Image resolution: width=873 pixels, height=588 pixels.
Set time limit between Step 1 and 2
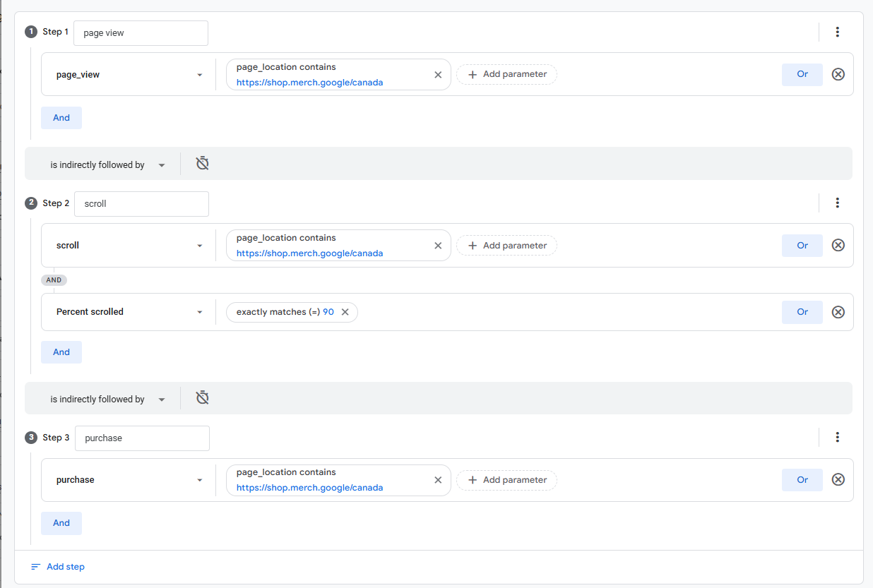pos(202,164)
